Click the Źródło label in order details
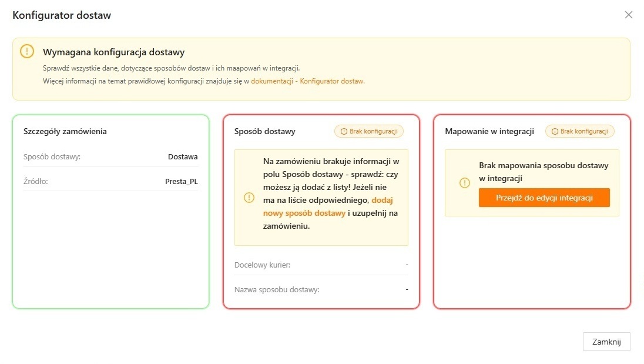Screen dimensions: 644x364 pos(36,181)
